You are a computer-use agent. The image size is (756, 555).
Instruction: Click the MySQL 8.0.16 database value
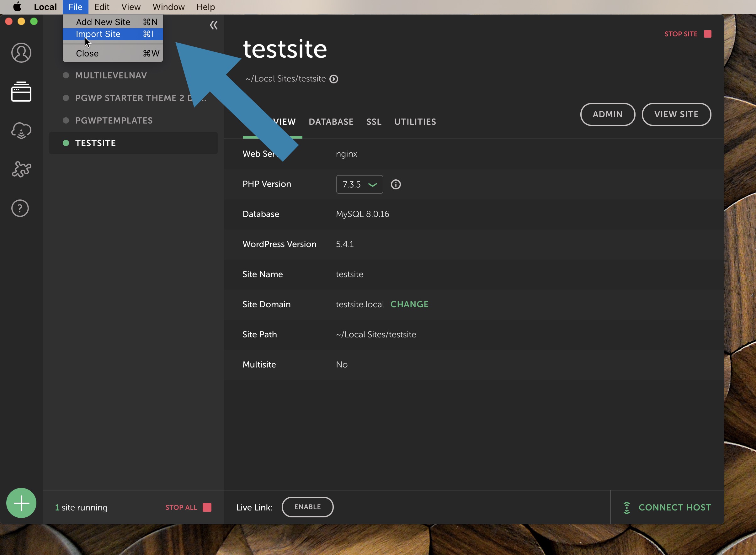[x=363, y=214]
